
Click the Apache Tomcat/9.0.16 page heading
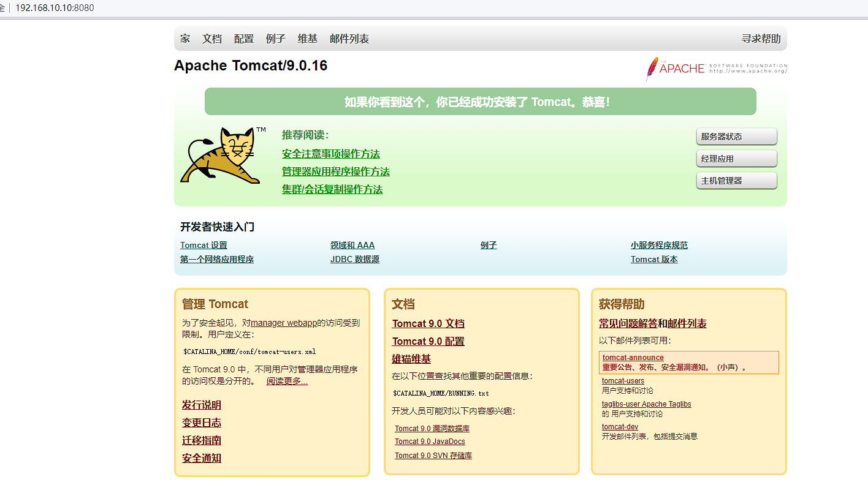pyautogui.click(x=251, y=66)
